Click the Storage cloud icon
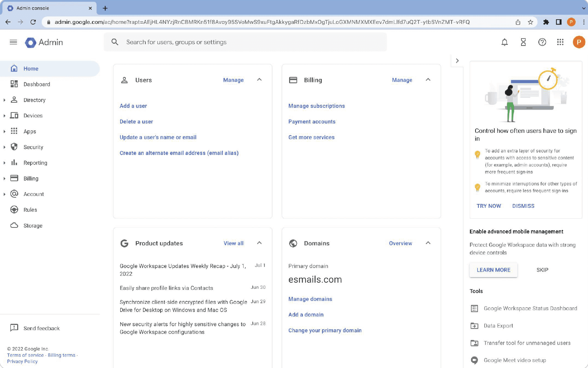Viewport: 588px width, 368px height. coord(14,225)
